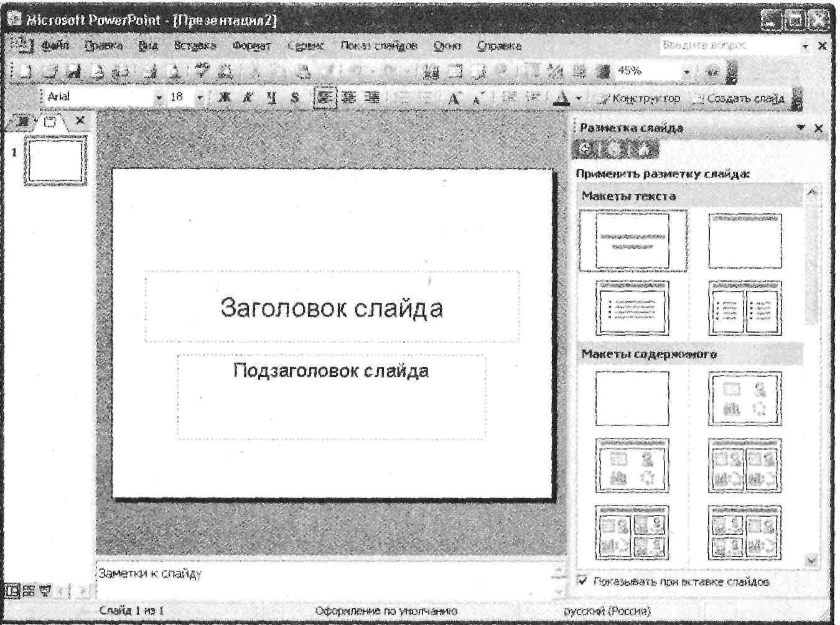Image resolution: width=840 pixels, height=625 pixels.
Task: Apply the two-column text layout
Action: 745,308
